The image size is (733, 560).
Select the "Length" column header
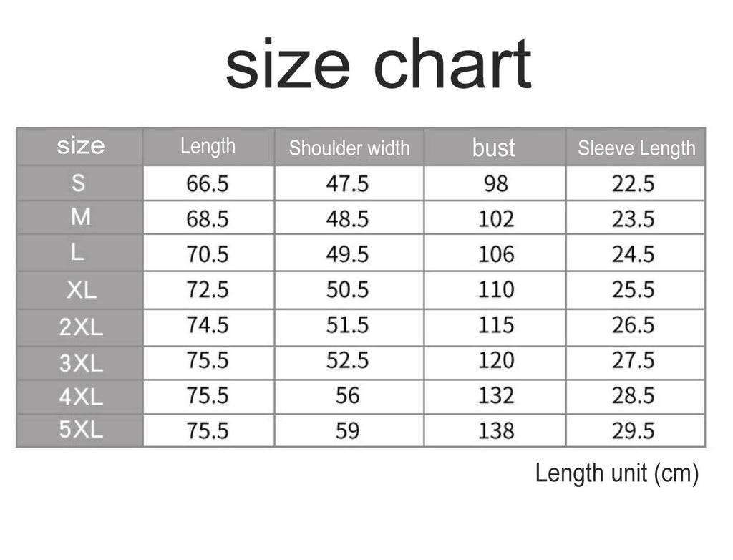(208, 146)
